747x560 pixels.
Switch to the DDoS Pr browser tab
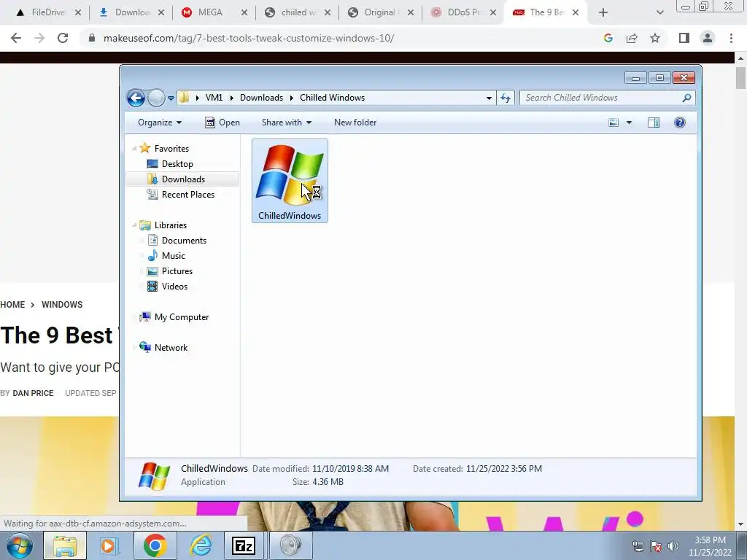(465, 12)
